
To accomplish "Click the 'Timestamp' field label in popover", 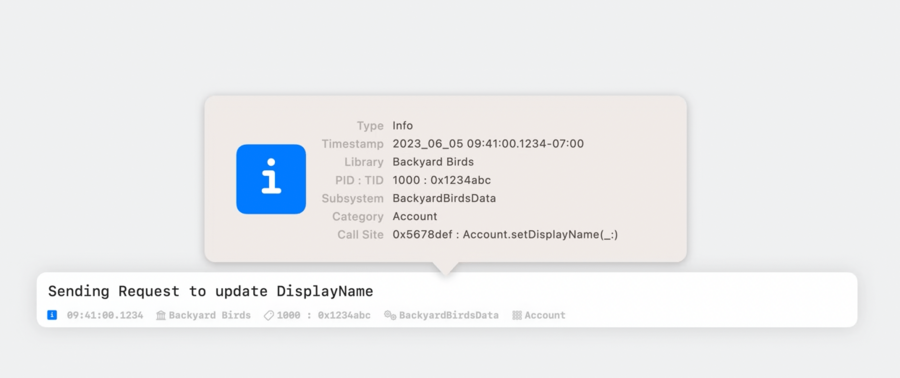I will point(352,144).
